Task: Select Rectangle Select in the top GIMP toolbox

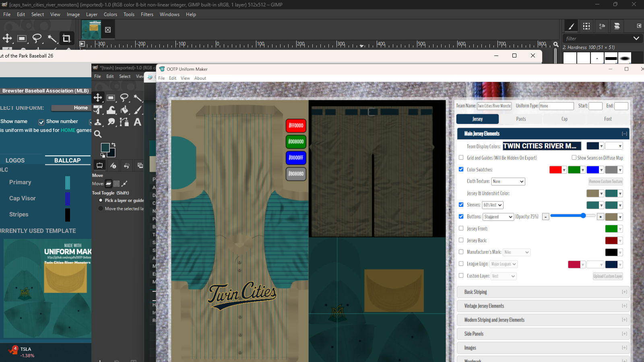Action: click(x=22, y=39)
